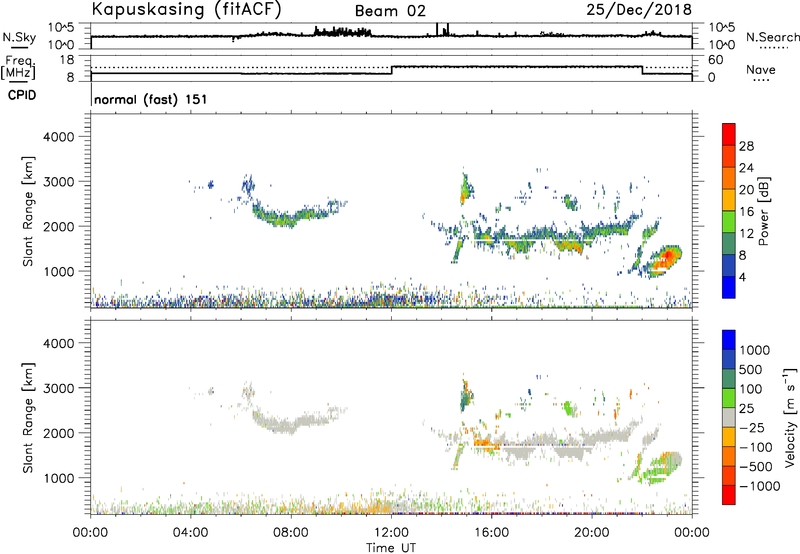800x554 pixels.
Task: Click the Freq. [MHz] axis label
Action: [19, 67]
